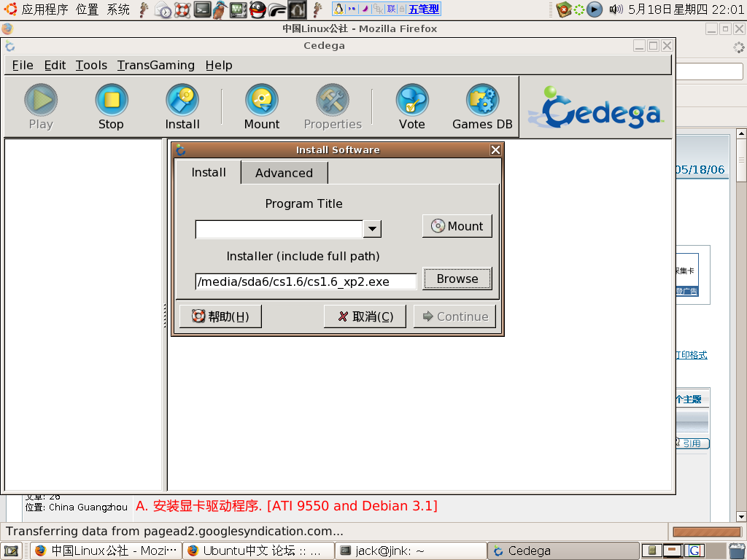This screenshot has height=560, width=747.
Task: Open the Tools menu in Cedega
Action: pos(91,65)
